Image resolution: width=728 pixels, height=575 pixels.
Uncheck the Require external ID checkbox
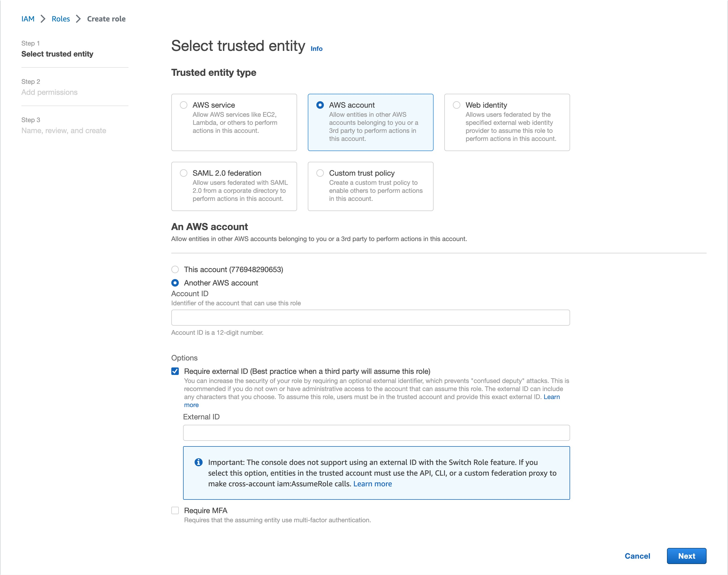[x=175, y=371]
